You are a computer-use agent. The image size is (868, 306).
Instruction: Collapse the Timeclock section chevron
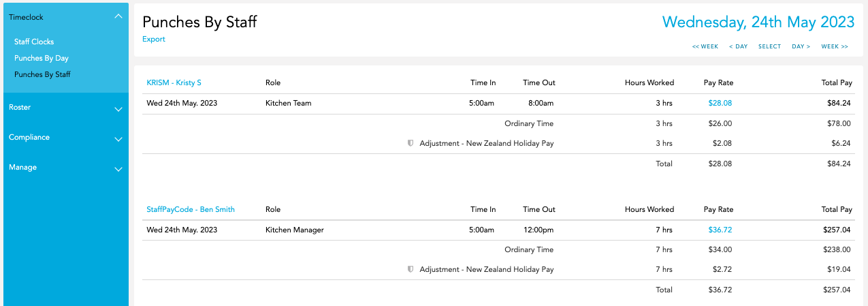[x=118, y=16]
